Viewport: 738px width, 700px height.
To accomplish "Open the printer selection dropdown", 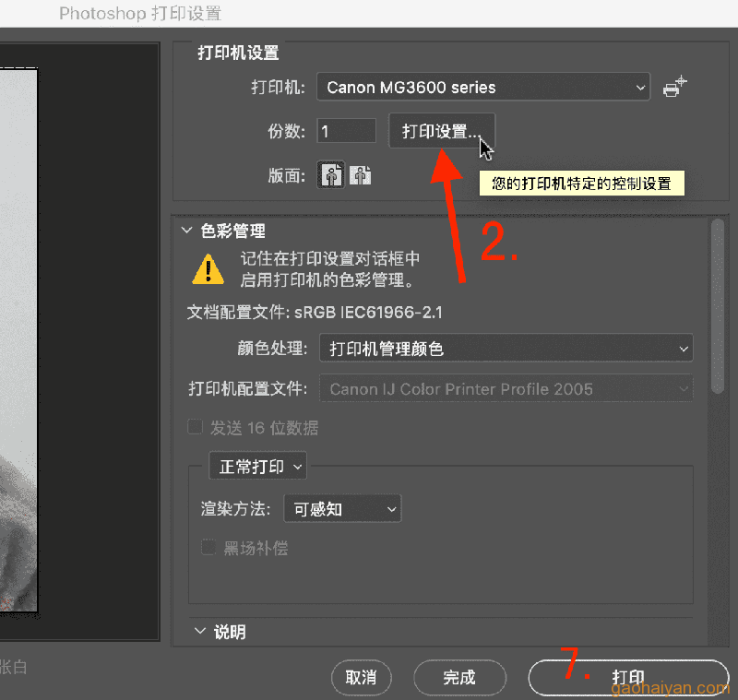I will point(483,87).
